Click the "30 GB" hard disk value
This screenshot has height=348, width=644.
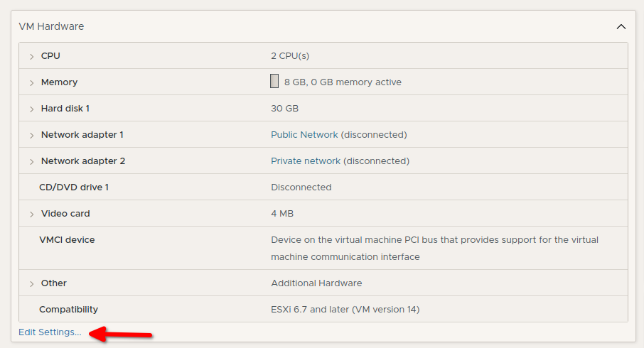click(x=284, y=109)
